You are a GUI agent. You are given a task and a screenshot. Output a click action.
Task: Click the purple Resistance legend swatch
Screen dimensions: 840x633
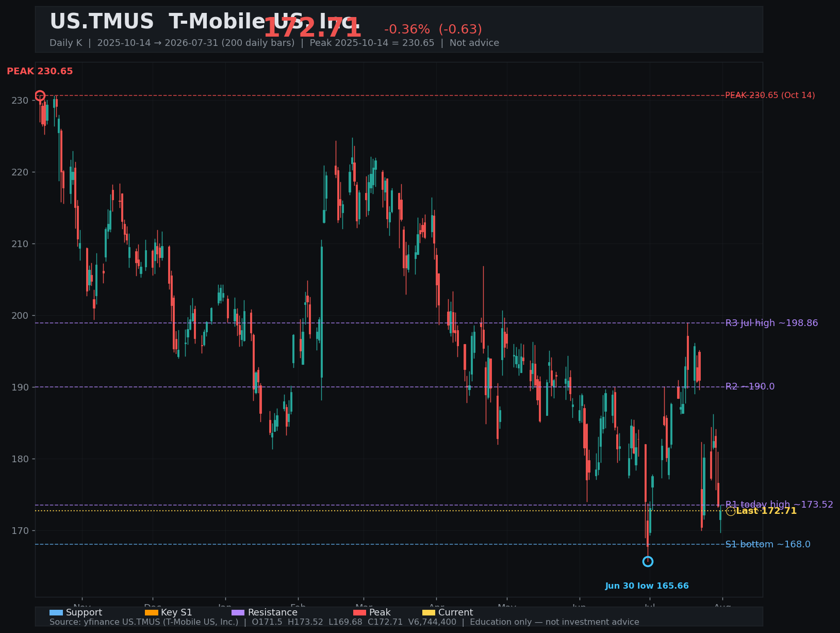click(x=238, y=612)
